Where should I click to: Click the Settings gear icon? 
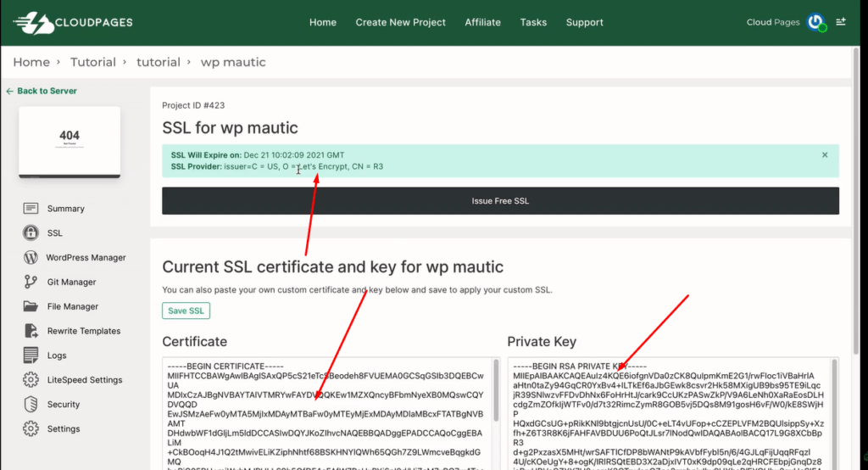[x=31, y=428]
